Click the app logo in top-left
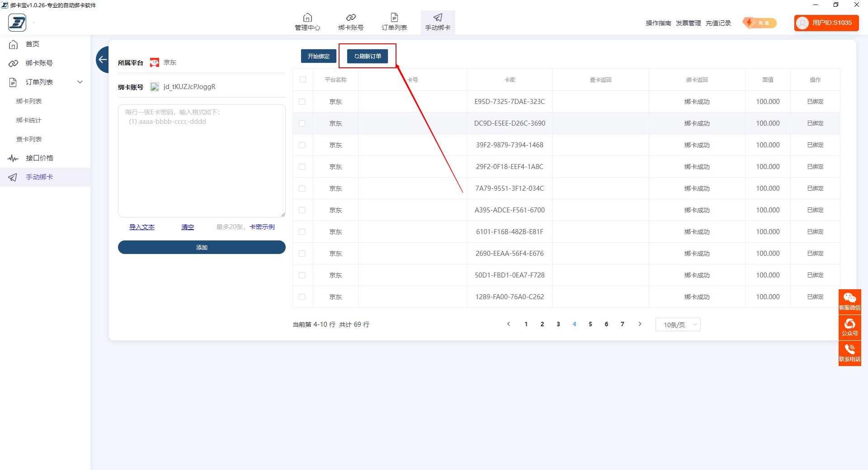 [x=17, y=23]
